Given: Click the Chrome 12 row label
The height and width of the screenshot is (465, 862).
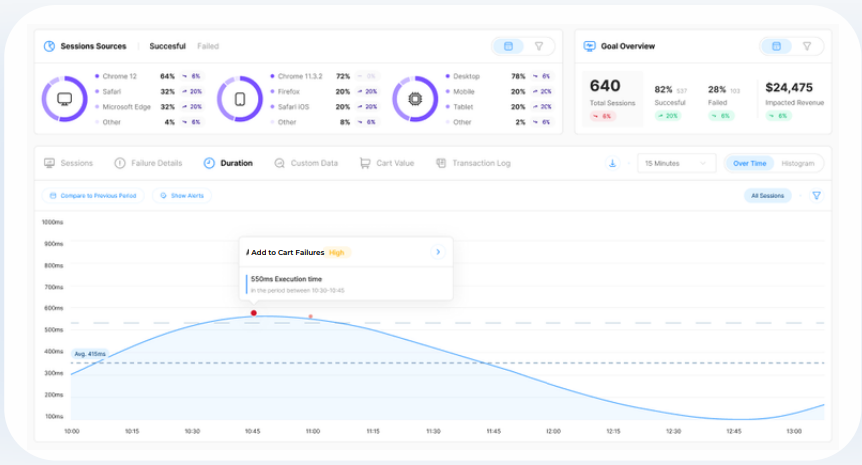Looking at the screenshot, I should [x=119, y=76].
